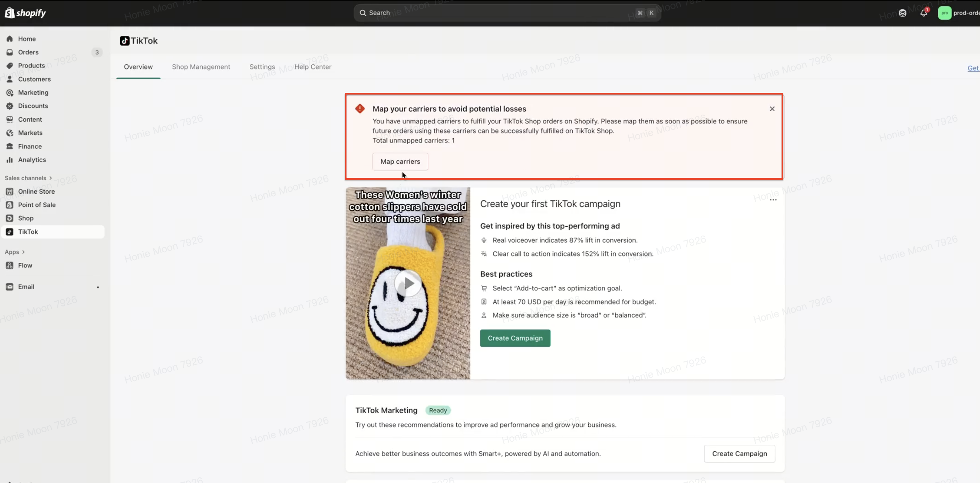Open Point of Sale channel

point(36,205)
